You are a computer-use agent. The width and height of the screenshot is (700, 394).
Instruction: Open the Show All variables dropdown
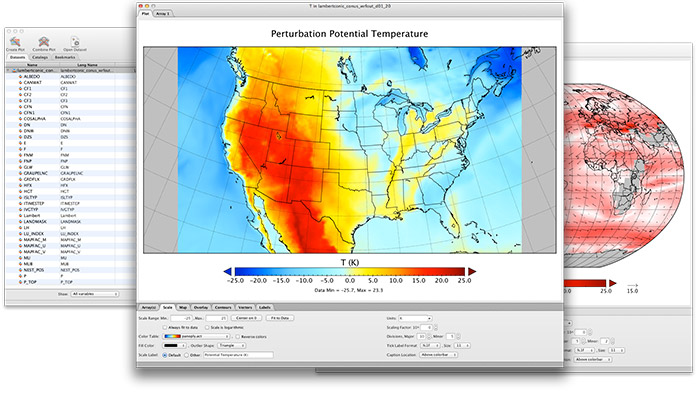95,294
